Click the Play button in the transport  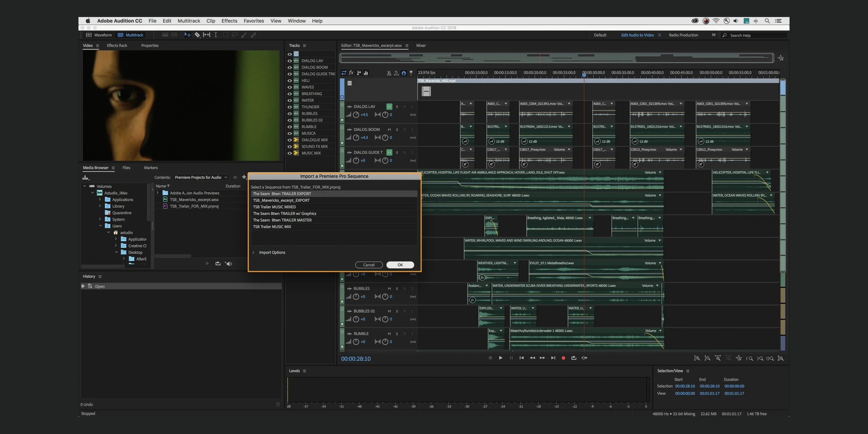(x=501, y=358)
